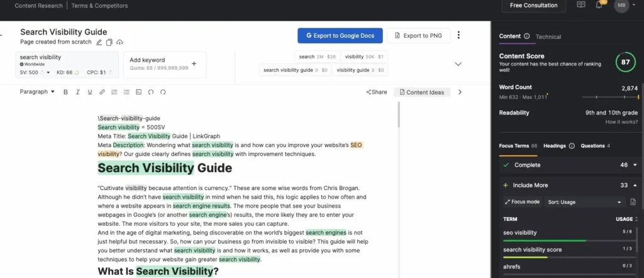Screen dimensions: 644x278
Task: Toggle Focus mode for terms
Action: (522, 202)
